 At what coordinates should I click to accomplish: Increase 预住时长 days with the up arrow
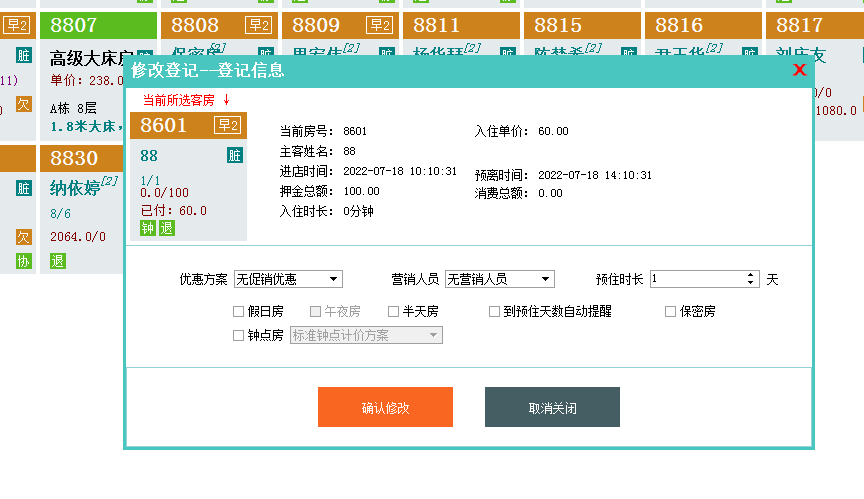[x=750, y=276]
